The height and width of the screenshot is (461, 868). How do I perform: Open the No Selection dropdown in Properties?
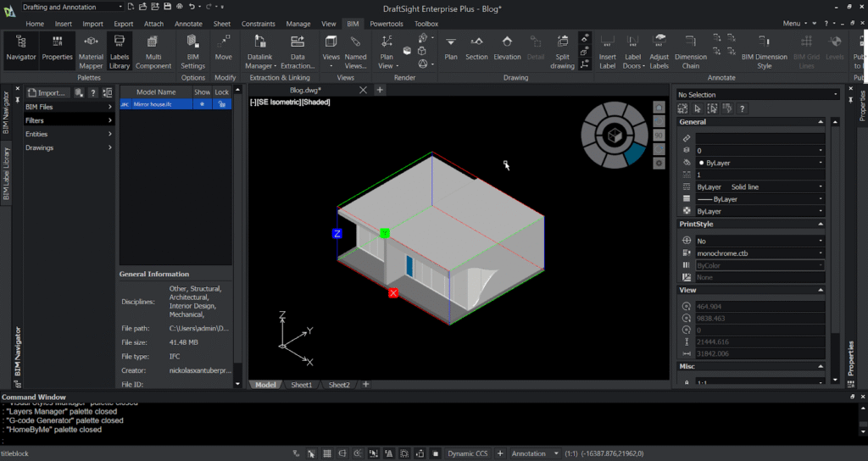[758, 95]
